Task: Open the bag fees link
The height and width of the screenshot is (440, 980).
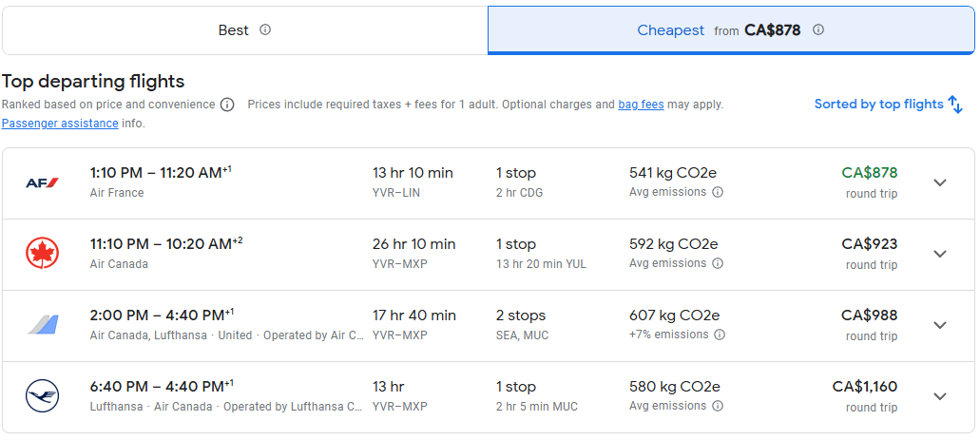Action: 641,105
